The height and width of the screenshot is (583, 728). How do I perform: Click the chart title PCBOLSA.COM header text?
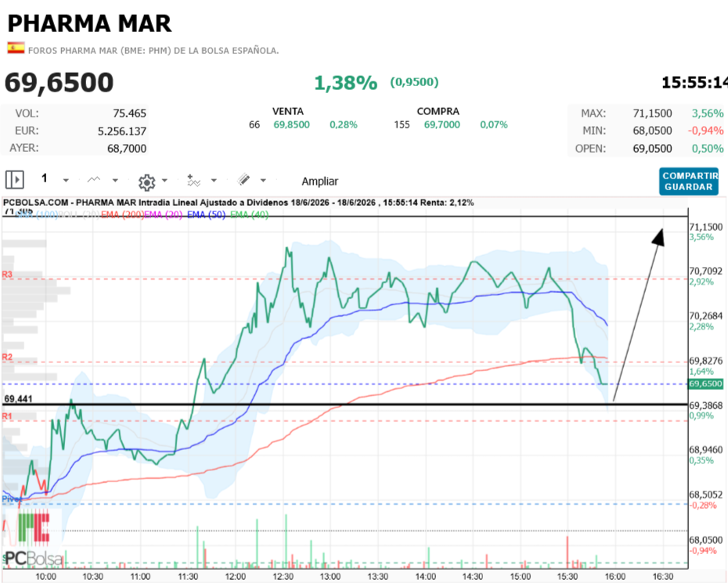click(239, 203)
